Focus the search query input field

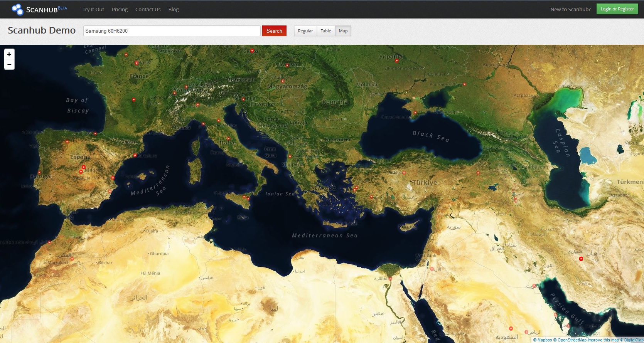pyautogui.click(x=172, y=31)
